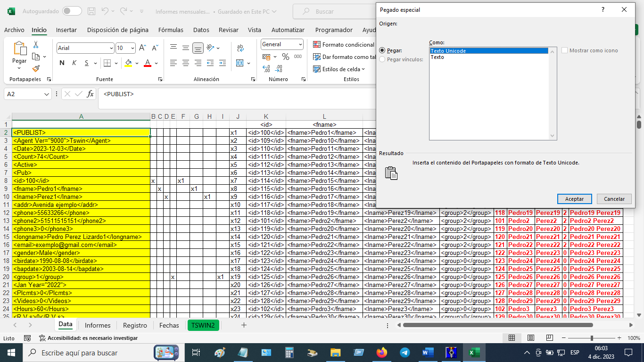
Task: Open the Arial font name dropdown
Action: pos(111,48)
